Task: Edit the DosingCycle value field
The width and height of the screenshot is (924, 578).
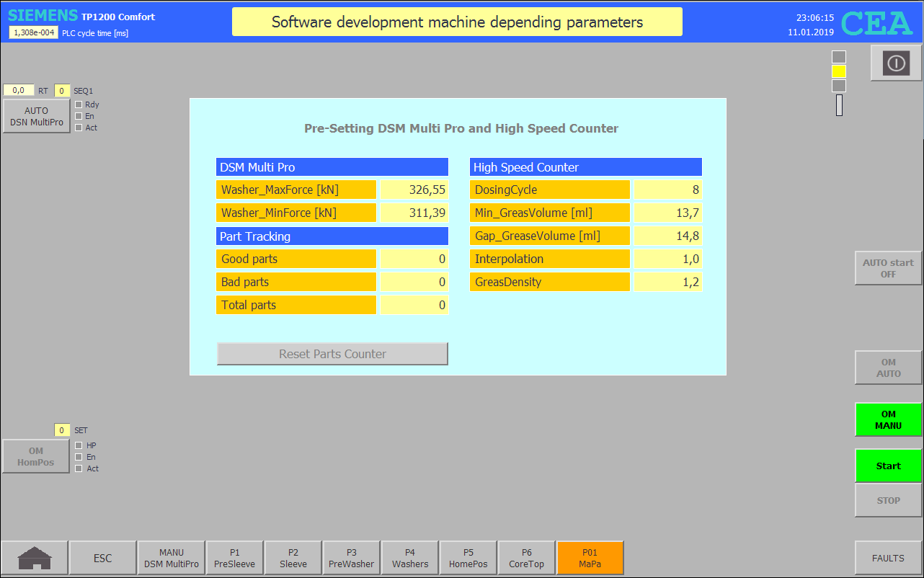Action: pos(667,190)
